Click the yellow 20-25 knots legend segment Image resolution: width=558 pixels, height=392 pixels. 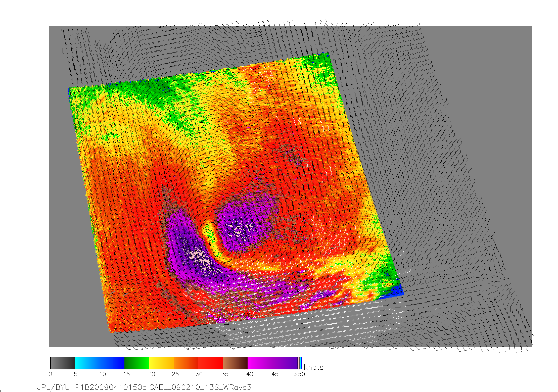click(x=161, y=363)
